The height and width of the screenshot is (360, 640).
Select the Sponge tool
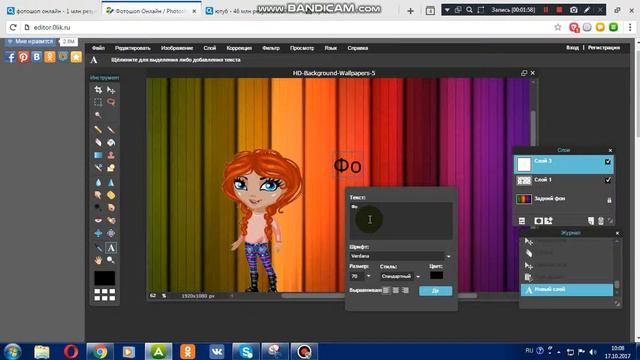pyautogui.click(x=111, y=195)
